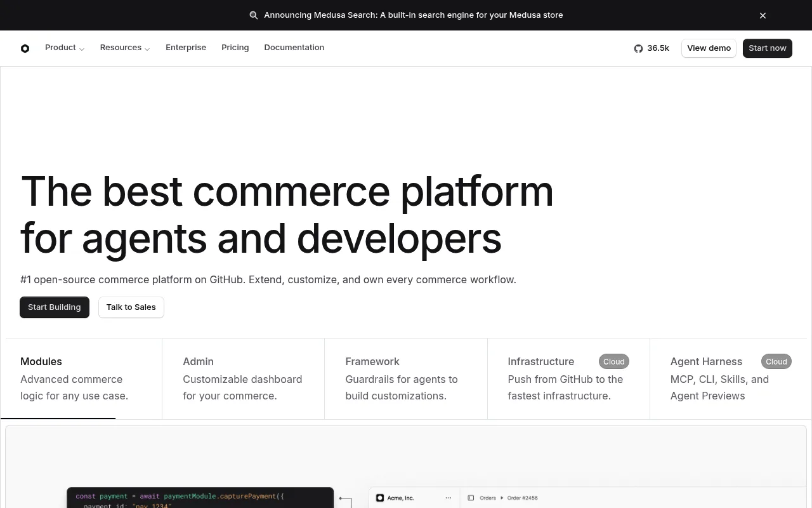Open the Documentation link
Viewport: 812px width, 508px height.
(294, 48)
